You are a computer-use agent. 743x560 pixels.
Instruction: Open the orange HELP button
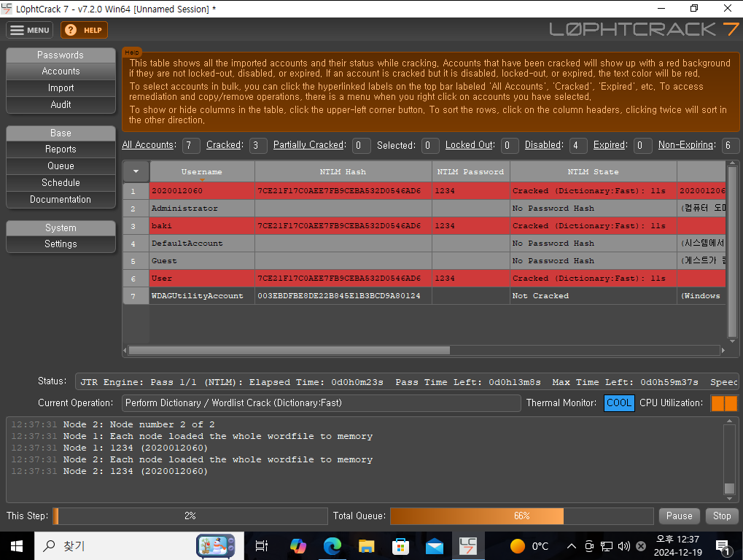pyautogui.click(x=84, y=30)
